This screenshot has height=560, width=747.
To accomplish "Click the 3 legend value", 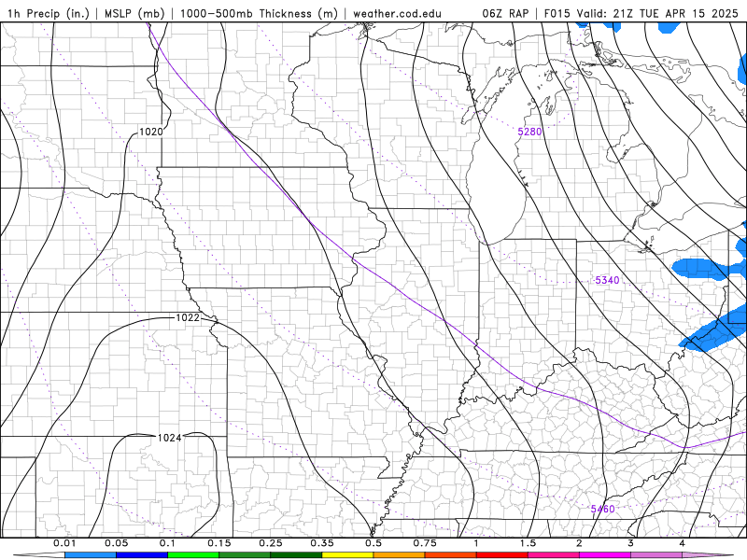I will [x=631, y=543].
